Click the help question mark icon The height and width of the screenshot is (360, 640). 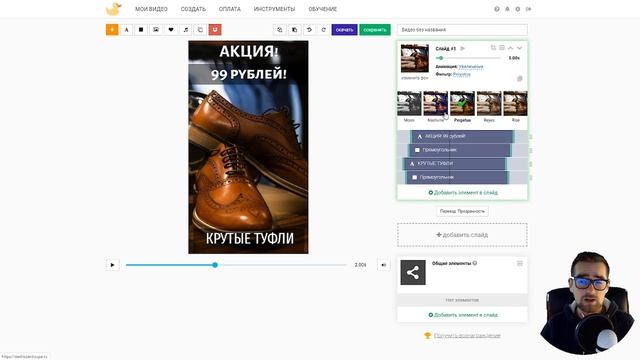[x=497, y=9]
